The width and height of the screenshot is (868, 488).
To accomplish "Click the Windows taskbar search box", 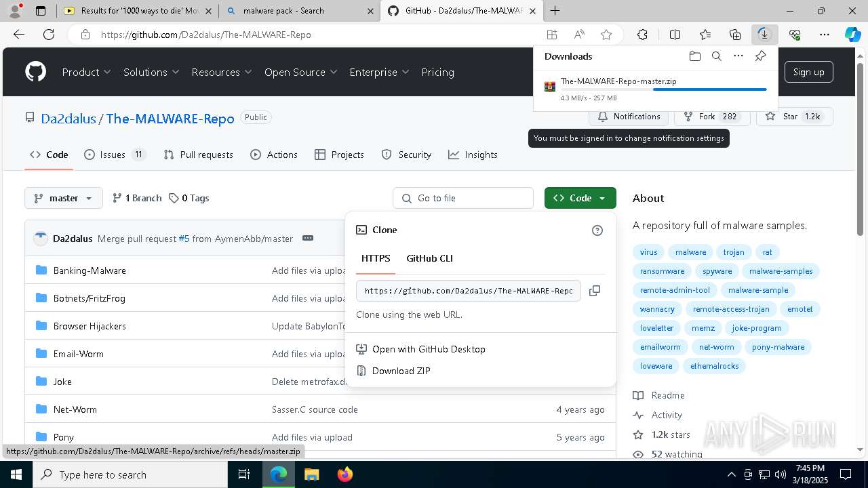I will (130, 474).
